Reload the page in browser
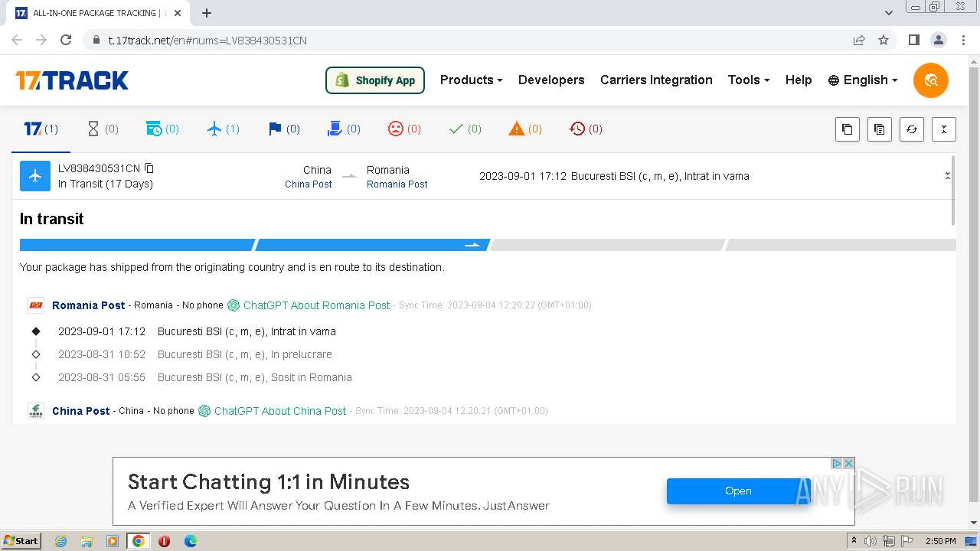Viewport: 980px width, 551px height. (66, 41)
